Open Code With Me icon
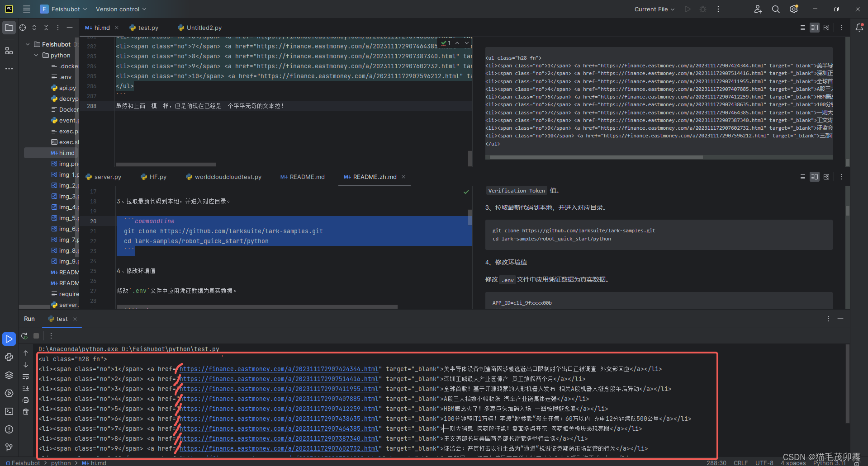This screenshot has width=868, height=466. tap(758, 9)
